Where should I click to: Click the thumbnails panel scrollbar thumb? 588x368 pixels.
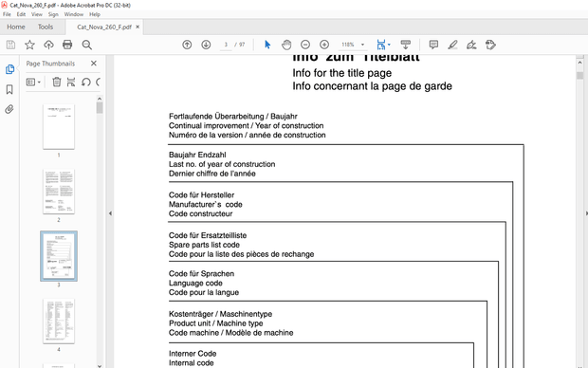(100, 108)
